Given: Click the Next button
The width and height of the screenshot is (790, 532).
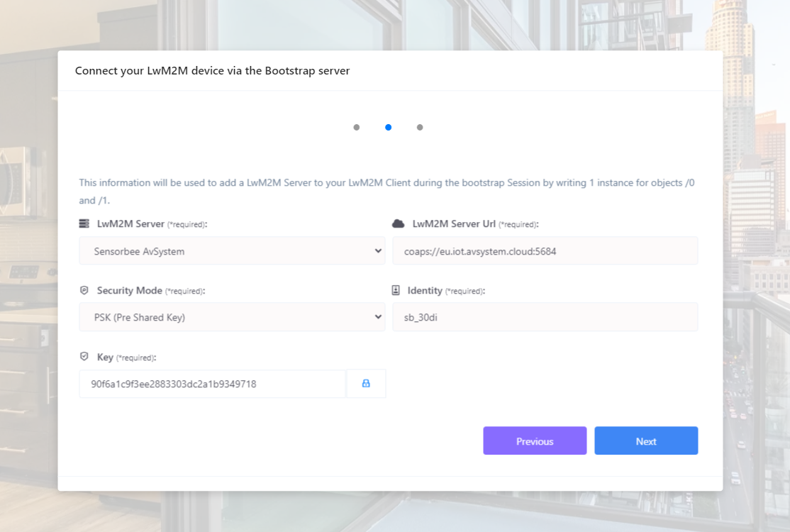Looking at the screenshot, I should pos(646,440).
